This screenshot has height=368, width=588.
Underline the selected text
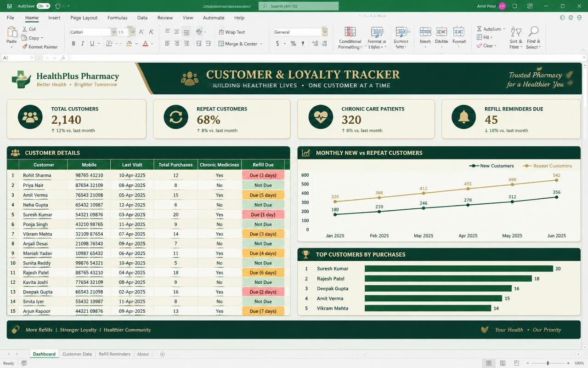click(x=92, y=44)
